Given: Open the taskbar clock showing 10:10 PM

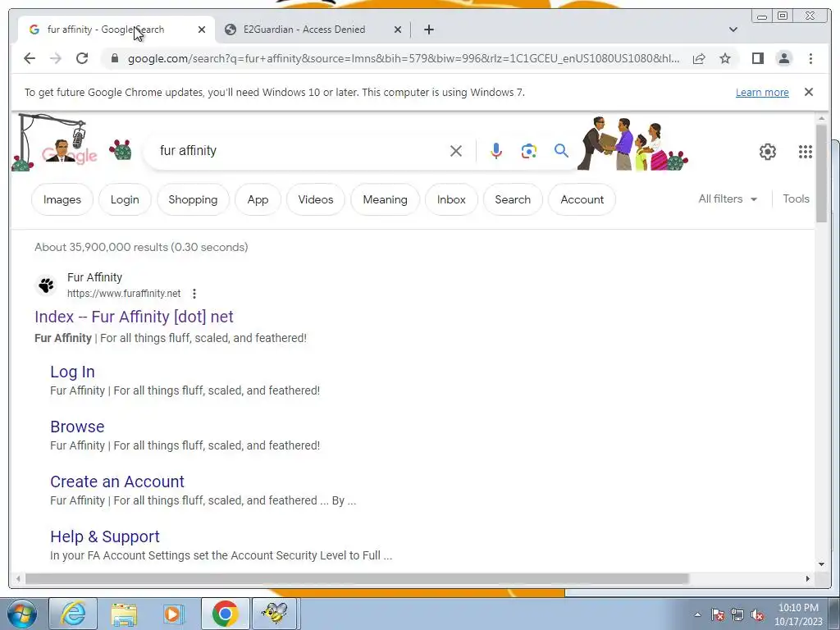Looking at the screenshot, I should (x=798, y=614).
